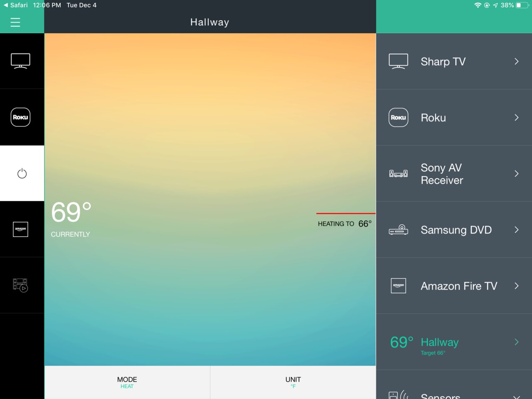Expand the Sensors section arrow
The width and height of the screenshot is (532, 399).
[517, 397]
